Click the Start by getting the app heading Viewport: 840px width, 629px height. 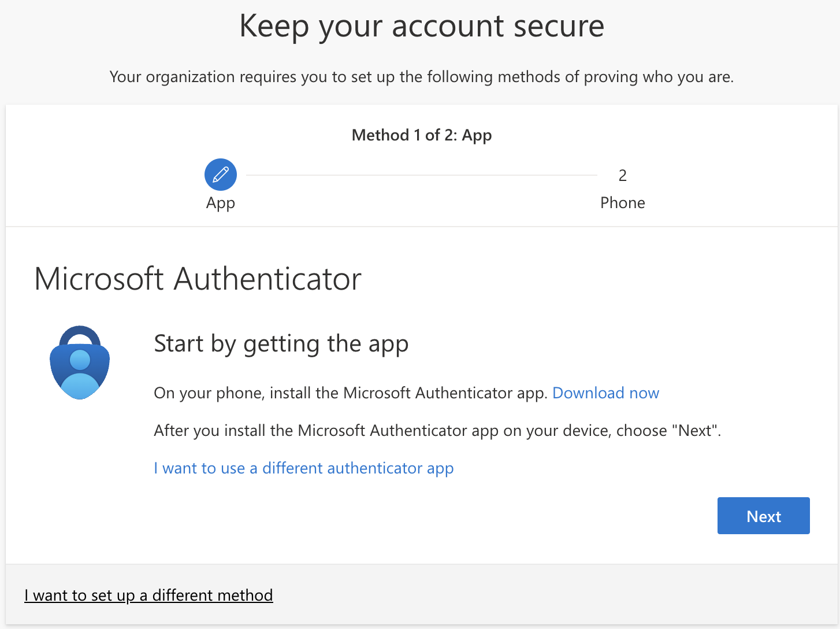pos(281,344)
